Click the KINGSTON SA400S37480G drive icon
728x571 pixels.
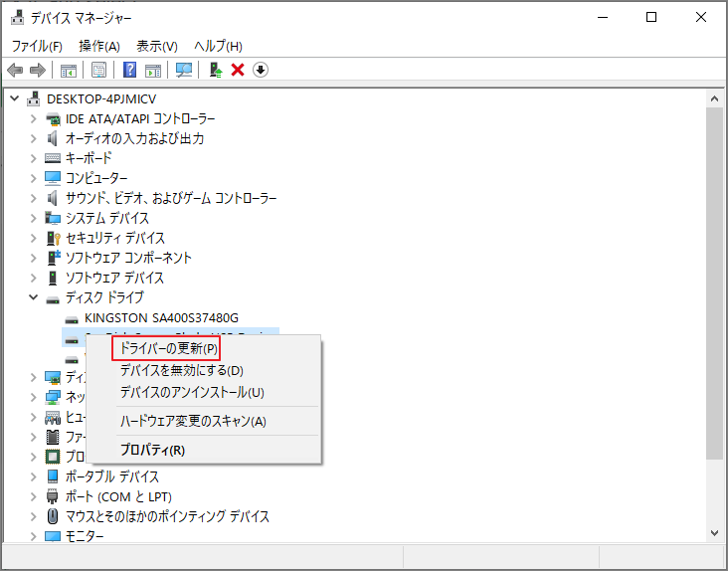click(x=72, y=320)
